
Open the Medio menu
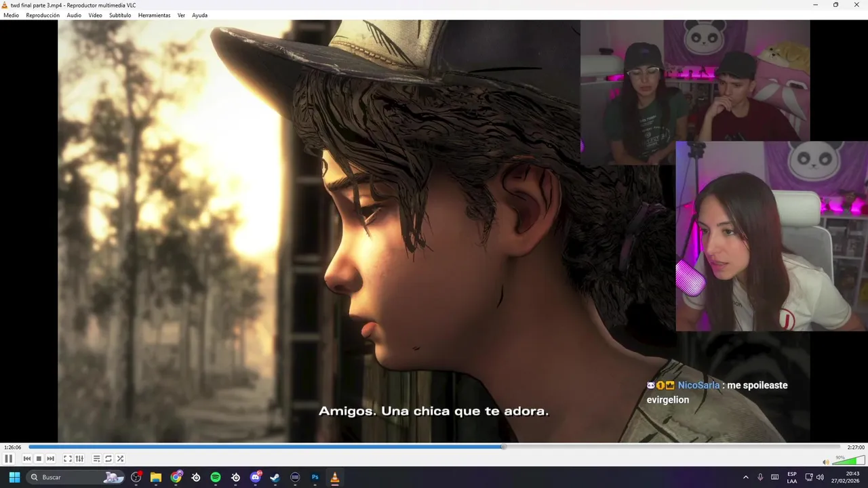click(x=12, y=15)
